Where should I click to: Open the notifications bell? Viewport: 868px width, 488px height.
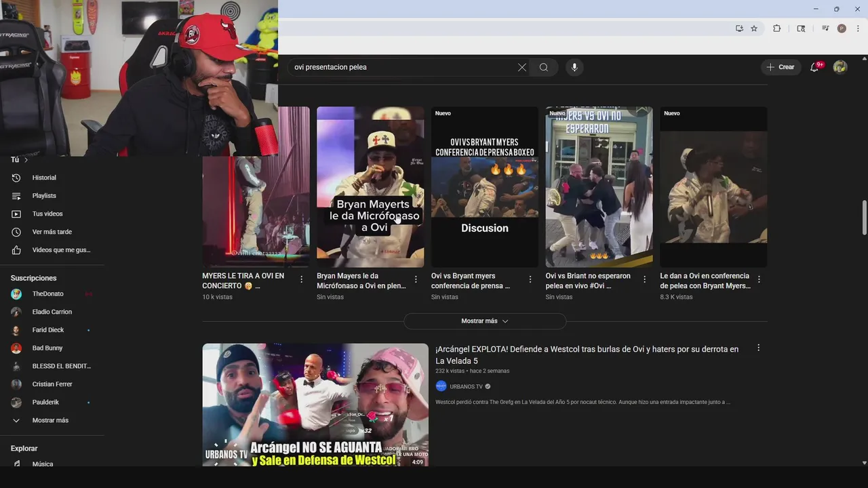coord(814,67)
